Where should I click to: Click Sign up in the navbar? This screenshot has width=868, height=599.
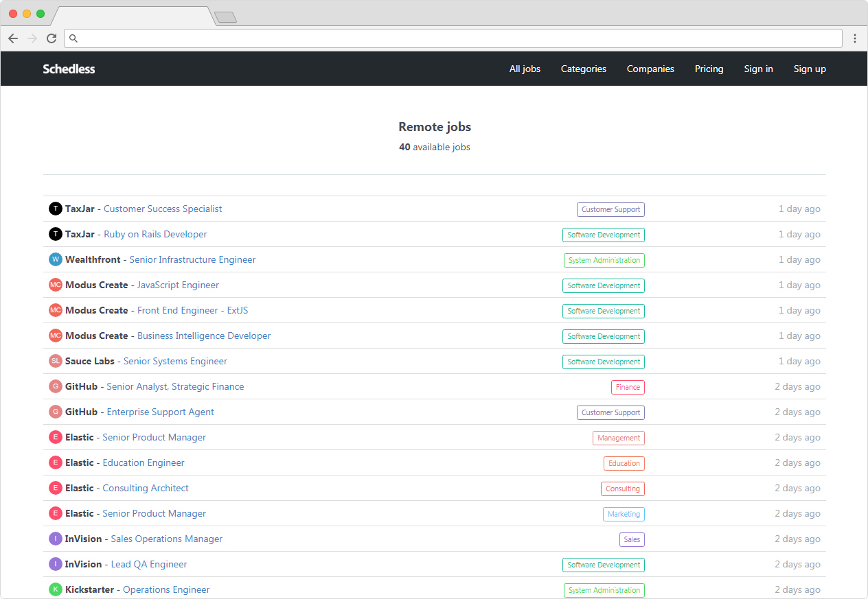(810, 69)
